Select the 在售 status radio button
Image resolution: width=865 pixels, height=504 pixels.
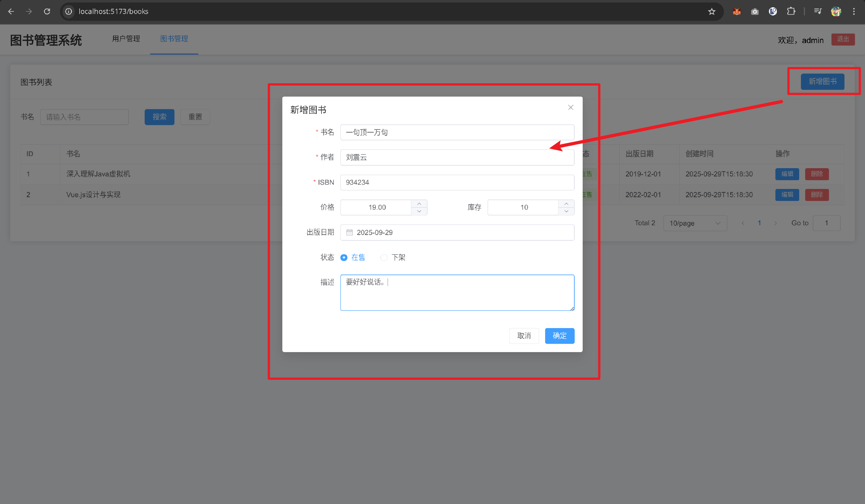coord(344,258)
